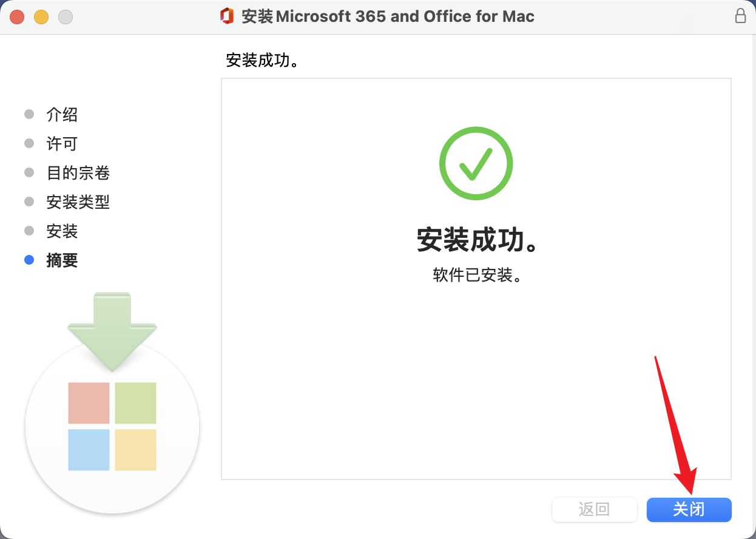Click the 软件已安装。 message text
This screenshot has height=539, width=756.
coord(478,276)
